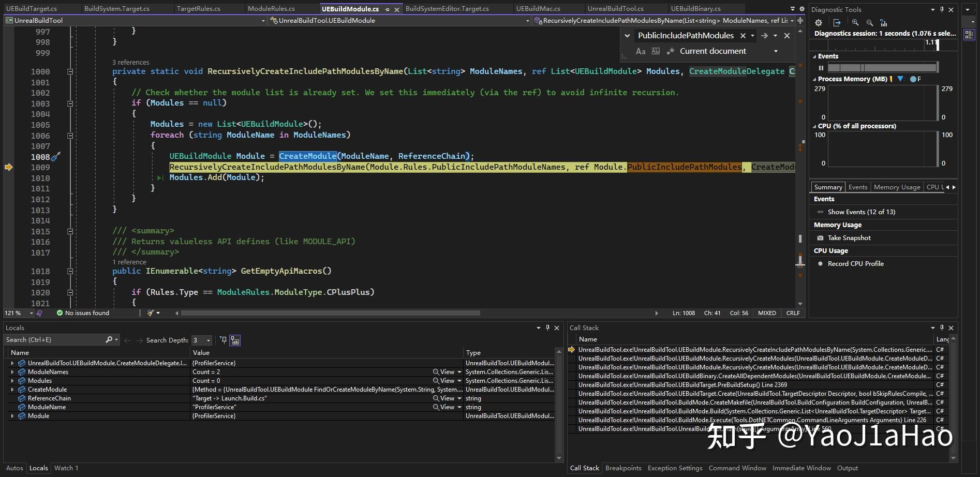
Task: Click Record CPU Profile
Action: coord(854,263)
